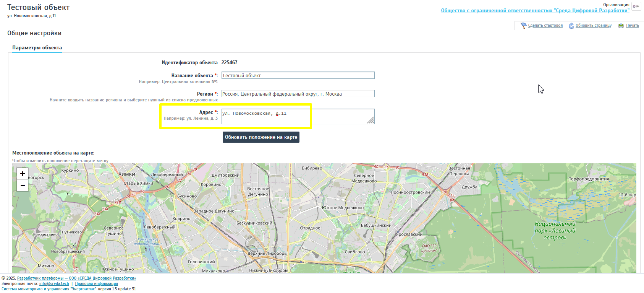Open the "Среда Цифровой Разработки" organization link

(535, 11)
